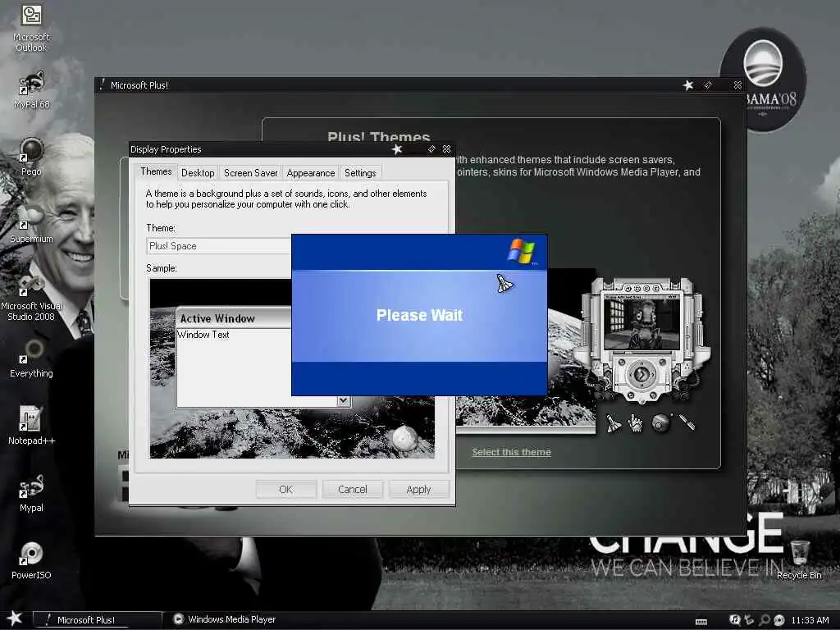Click the disc tray icon beside clock
The image size is (840, 630).
779,620
